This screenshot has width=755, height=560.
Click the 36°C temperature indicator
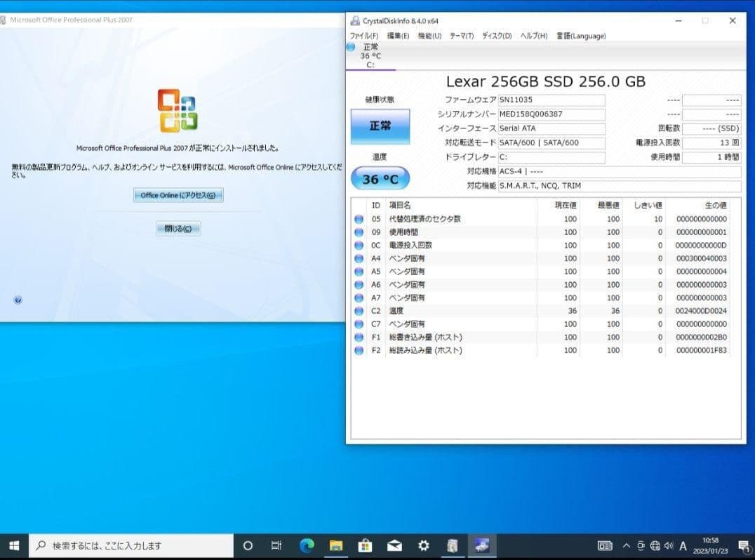point(380,179)
